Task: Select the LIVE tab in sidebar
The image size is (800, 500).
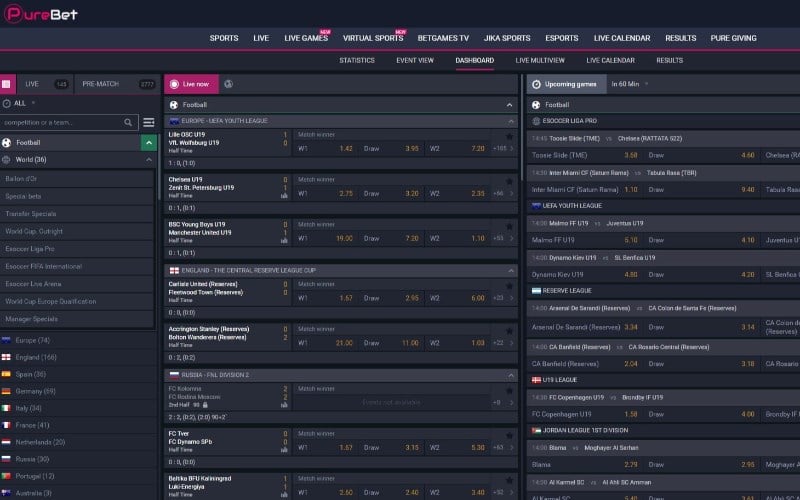Action: tap(45, 84)
